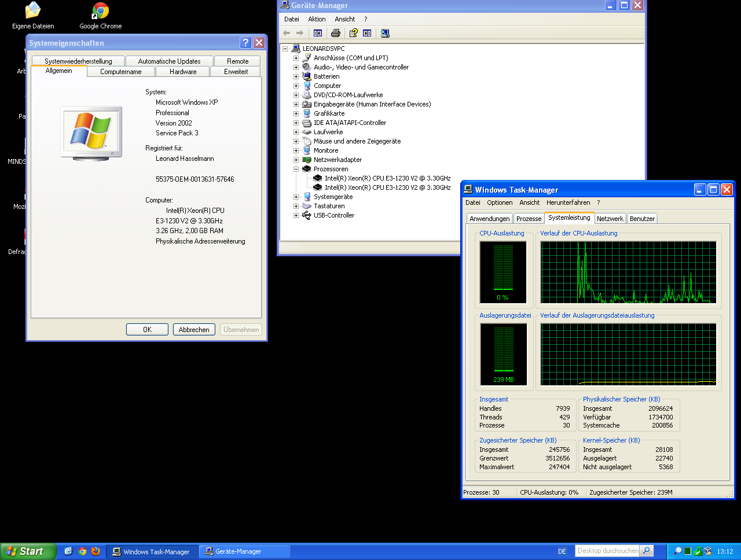Click the magnifier icon in the system tray
Viewport: 741px width, 560px height.
click(677, 551)
